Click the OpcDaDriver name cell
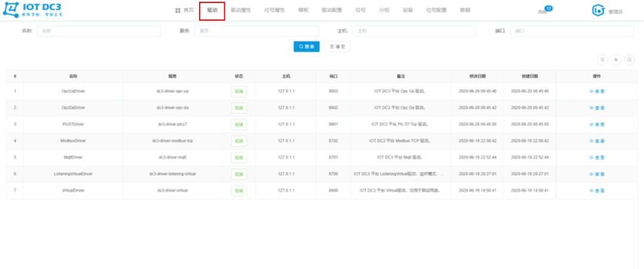Image resolution: width=644 pixels, height=269 pixels. point(73,107)
